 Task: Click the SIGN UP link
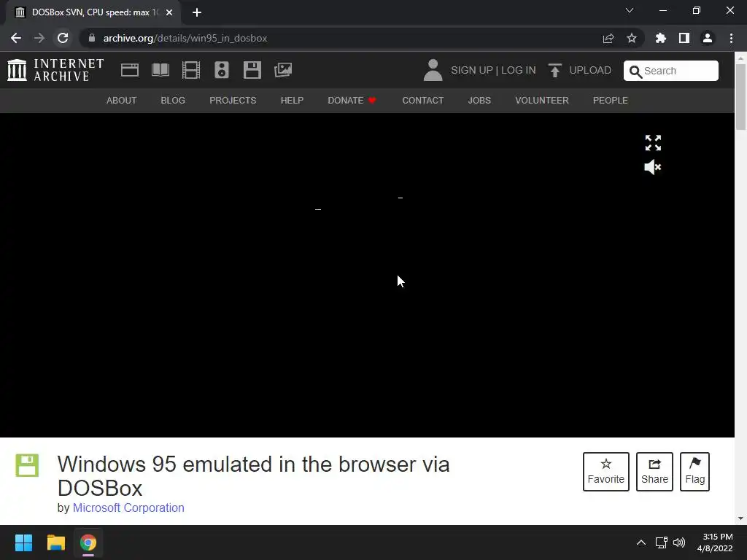[x=472, y=71]
